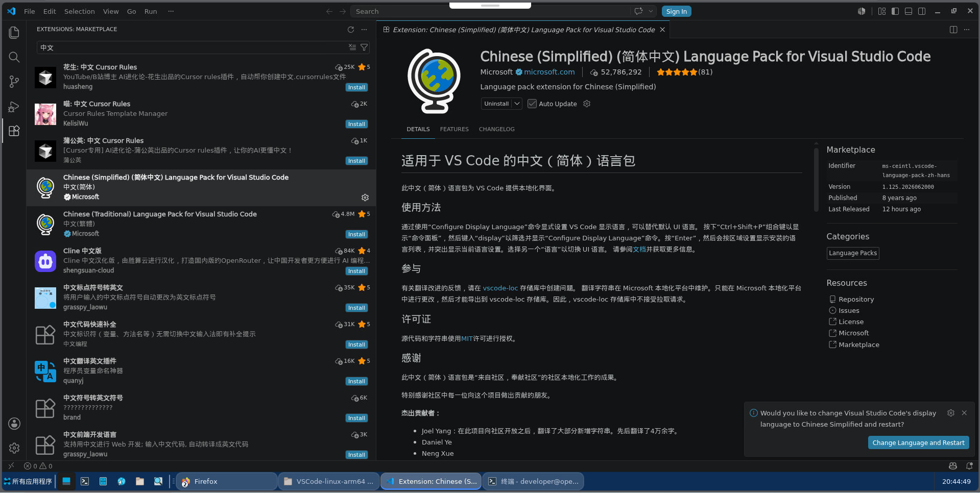Image resolution: width=980 pixels, height=493 pixels.
Task: Open the Customize Layout control
Action: click(x=882, y=11)
